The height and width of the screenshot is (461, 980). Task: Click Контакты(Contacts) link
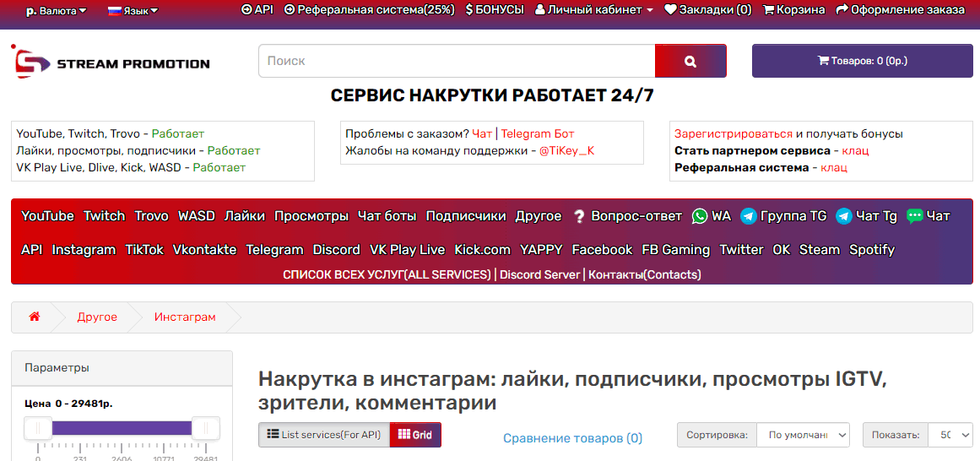tap(645, 275)
